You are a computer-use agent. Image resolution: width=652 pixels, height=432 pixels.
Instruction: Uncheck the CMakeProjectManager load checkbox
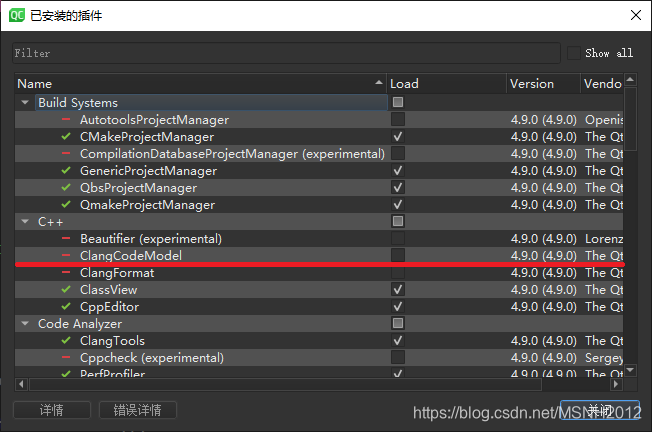pyautogui.click(x=398, y=136)
